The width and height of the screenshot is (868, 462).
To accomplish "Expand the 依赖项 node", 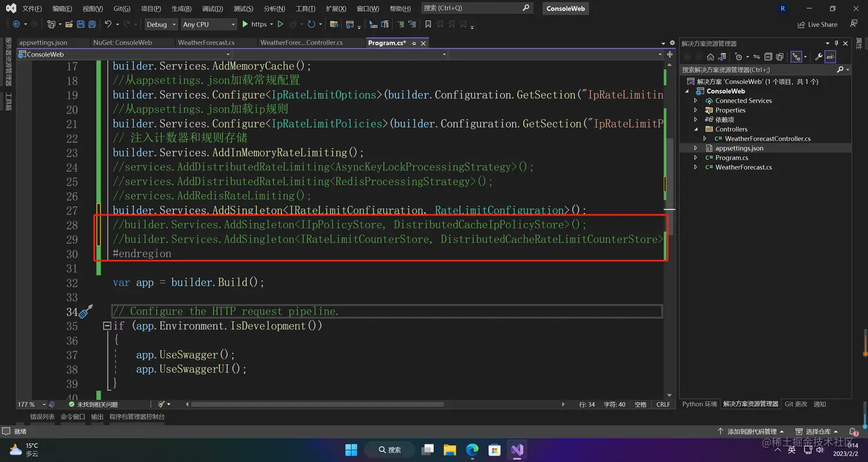I will point(696,120).
